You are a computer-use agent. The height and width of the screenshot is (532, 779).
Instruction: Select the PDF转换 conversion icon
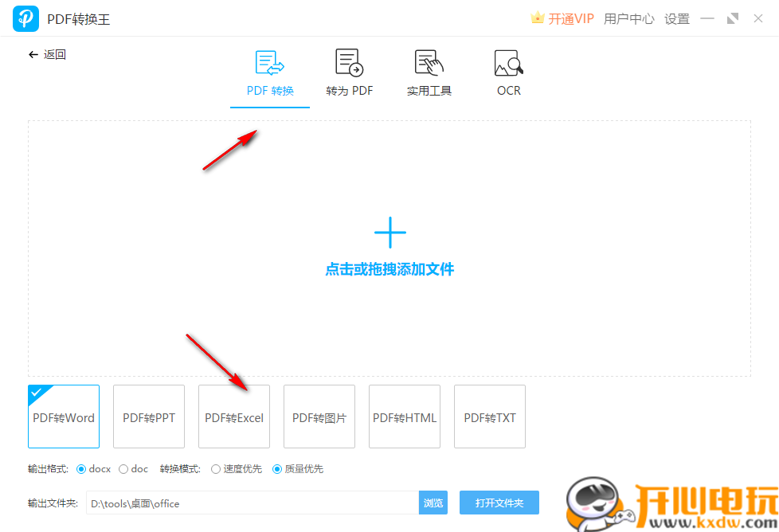coord(269,62)
